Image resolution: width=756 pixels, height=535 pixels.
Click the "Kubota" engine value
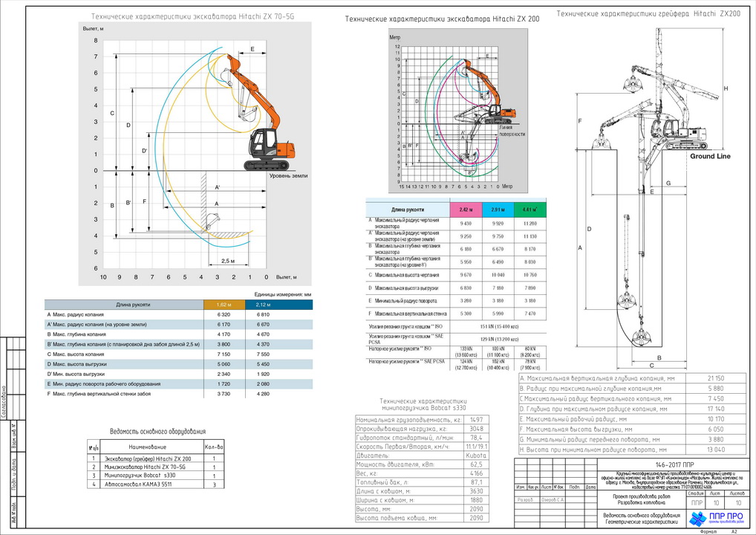pos(476,455)
